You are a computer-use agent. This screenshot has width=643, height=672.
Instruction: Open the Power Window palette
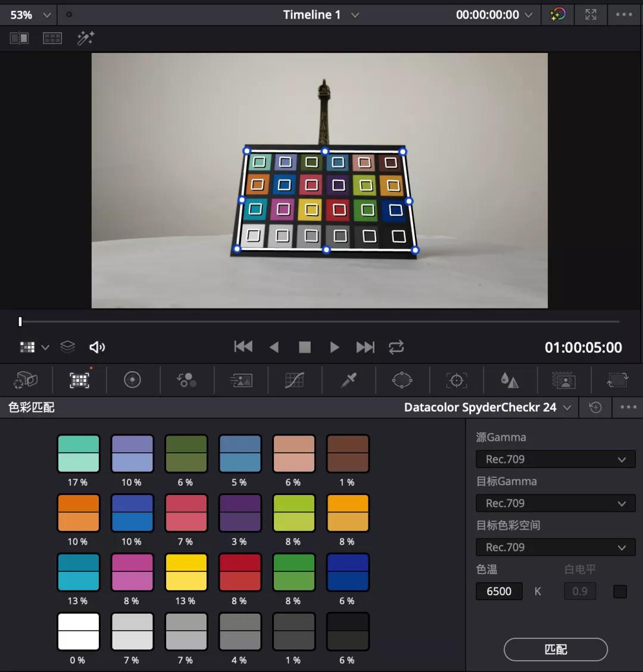[x=402, y=380]
